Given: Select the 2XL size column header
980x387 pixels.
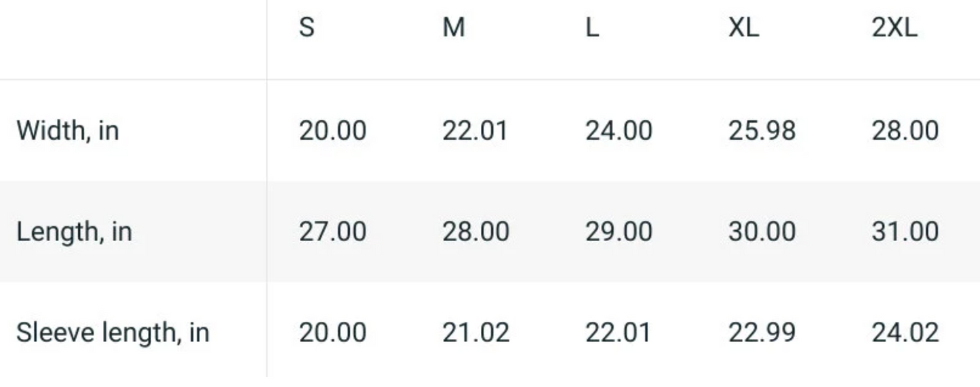Looking at the screenshot, I should 895,29.
